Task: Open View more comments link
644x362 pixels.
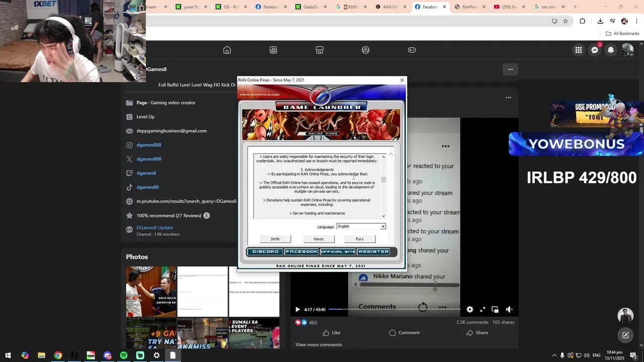Action: pos(318,345)
